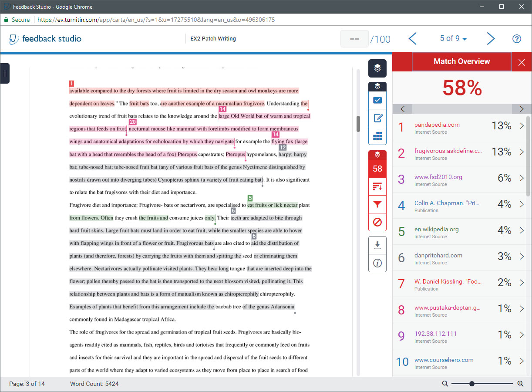The height and width of the screenshot is (392, 532).
Task: Open the www.fsd2010.org source link
Action: 438,177
